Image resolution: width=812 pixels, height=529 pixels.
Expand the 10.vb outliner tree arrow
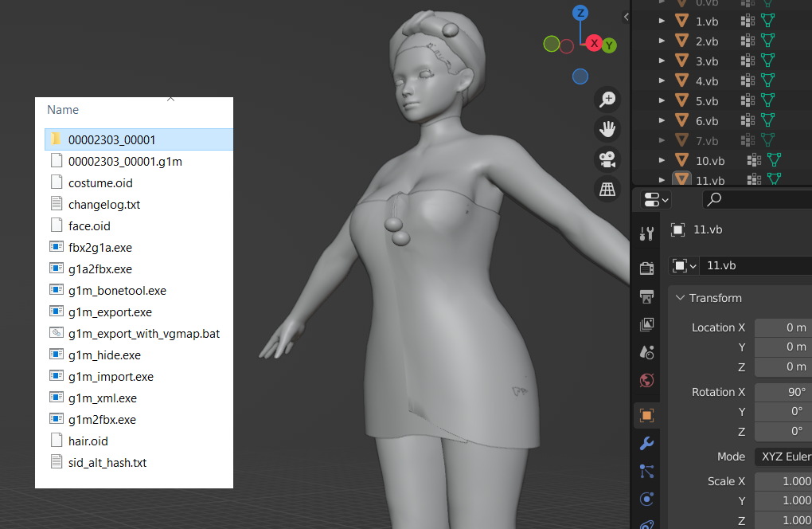tap(662, 160)
